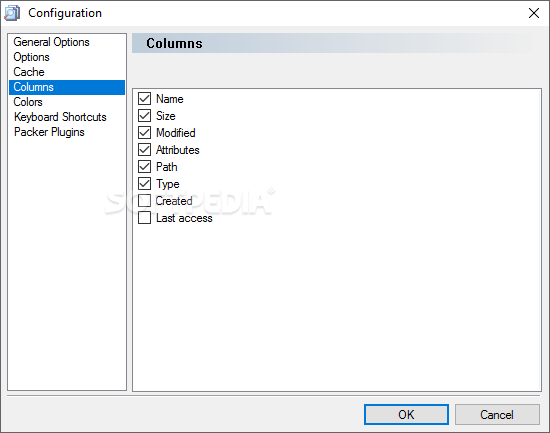Switch to the Cache settings page
This screenshot has height=433, width=550.
(29, 72)
